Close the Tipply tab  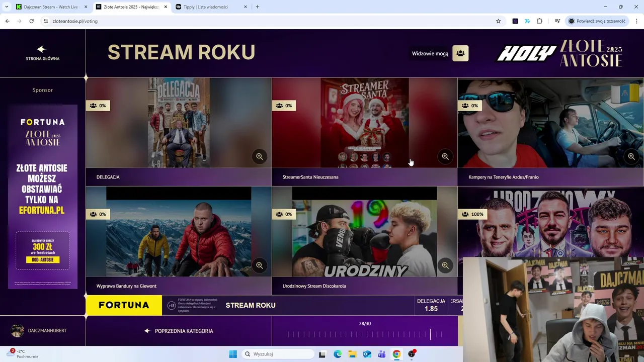point(246,7)
